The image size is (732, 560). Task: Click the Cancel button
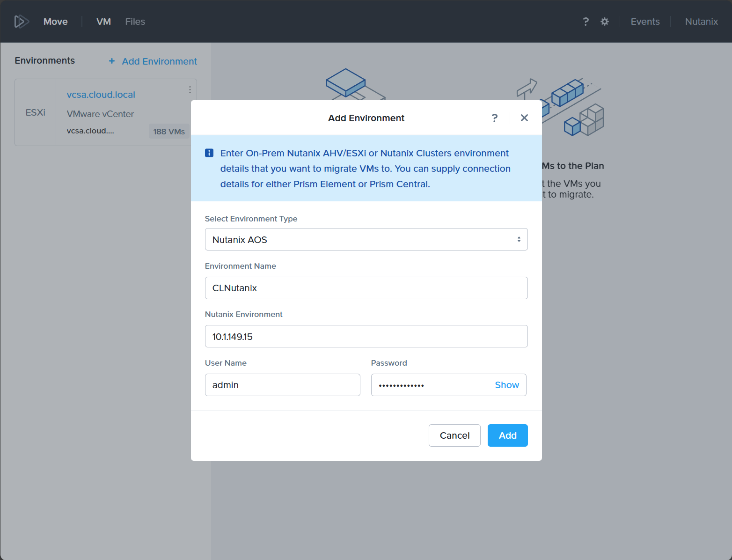tap(454, 435)
